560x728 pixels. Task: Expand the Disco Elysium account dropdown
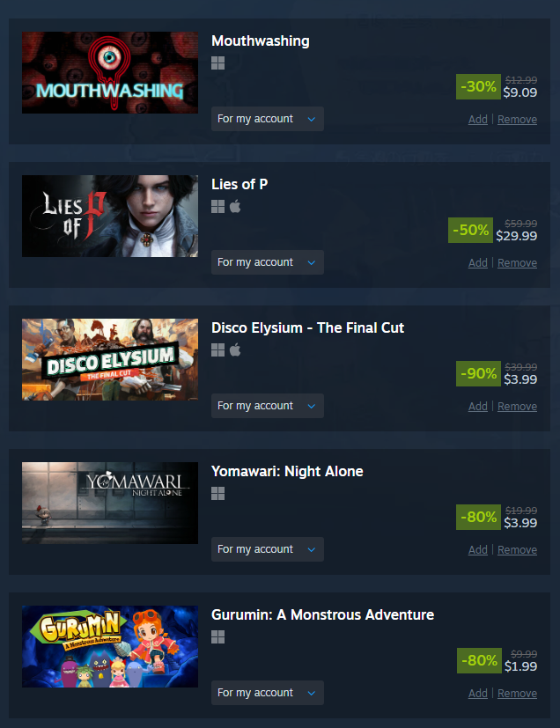(x=268, y=406)
